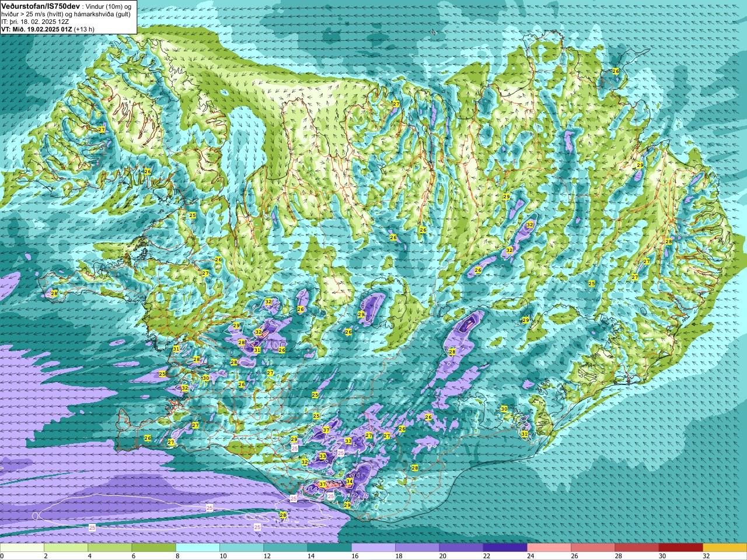Pick the 28–30 m/s red legend swatch
This screenshot has width=747, height=560.
click(x=637, y=548)
